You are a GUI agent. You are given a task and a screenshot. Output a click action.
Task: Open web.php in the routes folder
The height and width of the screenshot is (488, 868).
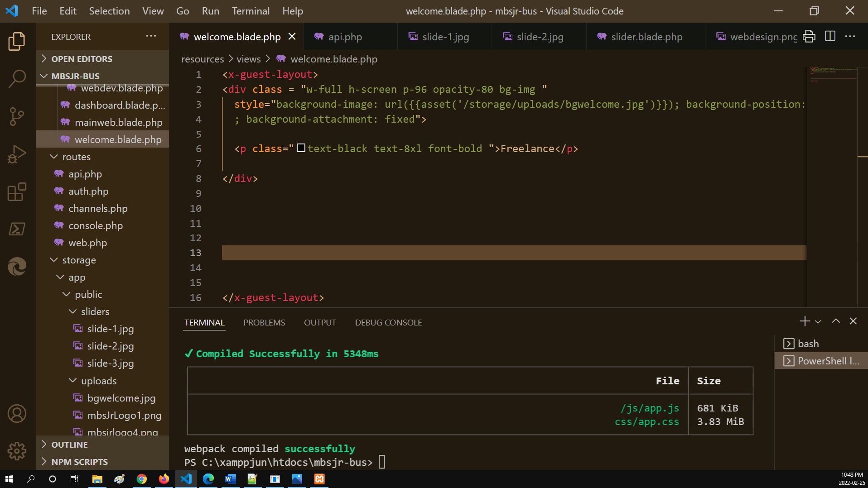pos(102,243)
